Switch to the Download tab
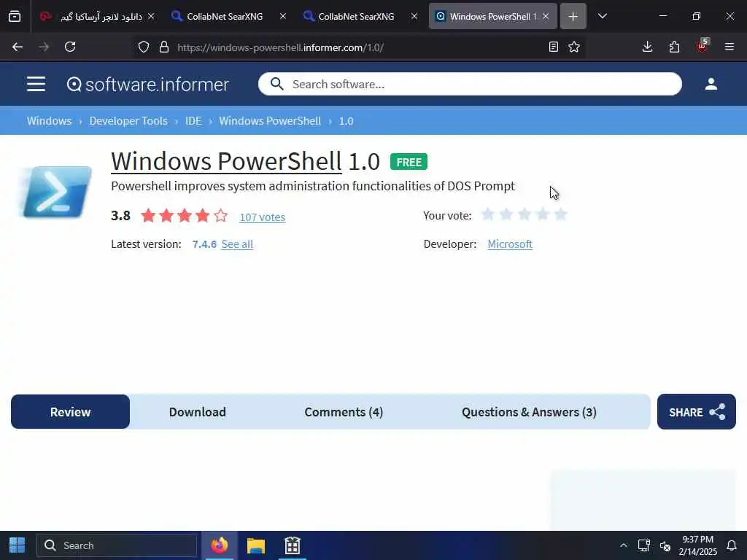 tap(197, 412)
